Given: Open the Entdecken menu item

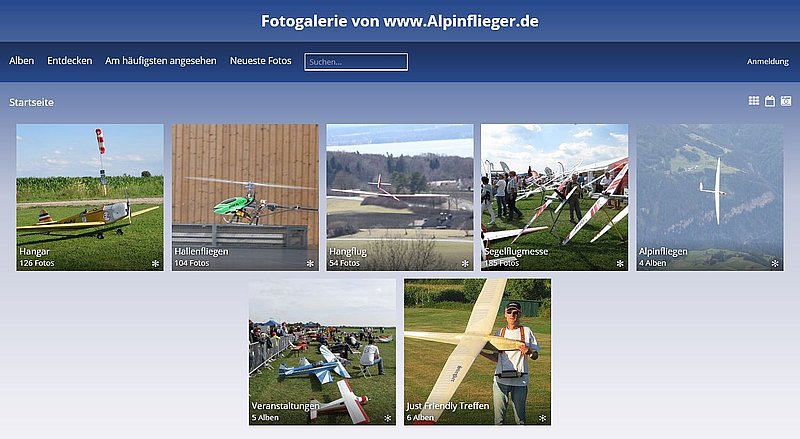Looking at the screenshot, I should tap(69, 61).
